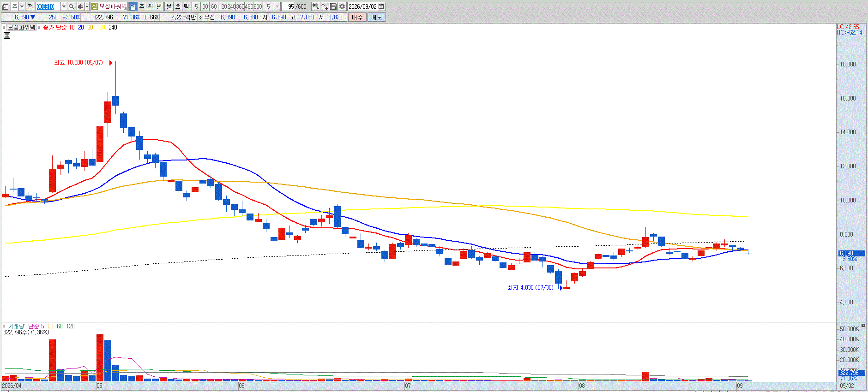Switch to the 주 weekly period
Screen dimensions: 868x392
tap(142, 6)
